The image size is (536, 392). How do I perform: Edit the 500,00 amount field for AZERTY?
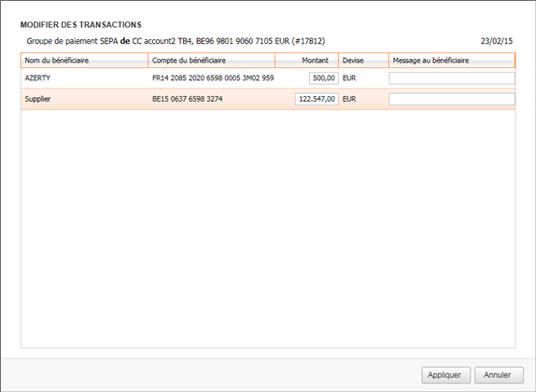coord(324,78)
